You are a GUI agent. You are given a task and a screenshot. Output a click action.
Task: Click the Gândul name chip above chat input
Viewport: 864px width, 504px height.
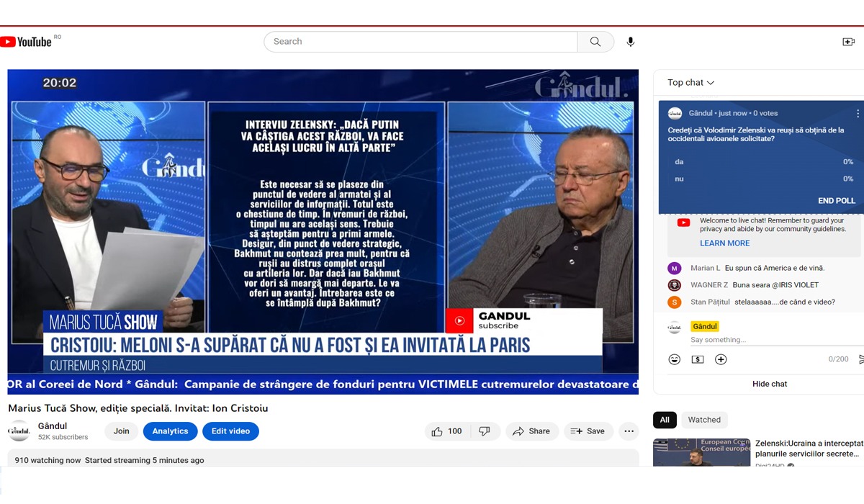tap(705, 326)
